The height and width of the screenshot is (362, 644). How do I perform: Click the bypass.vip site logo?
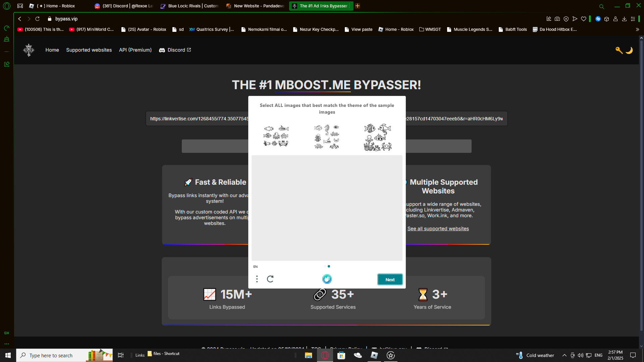[29, 50]
